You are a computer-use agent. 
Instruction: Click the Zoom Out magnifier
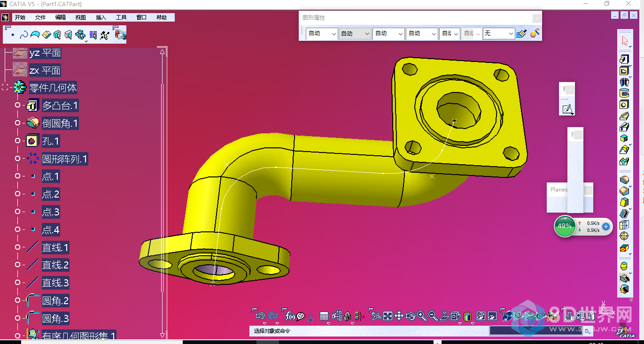433,316
